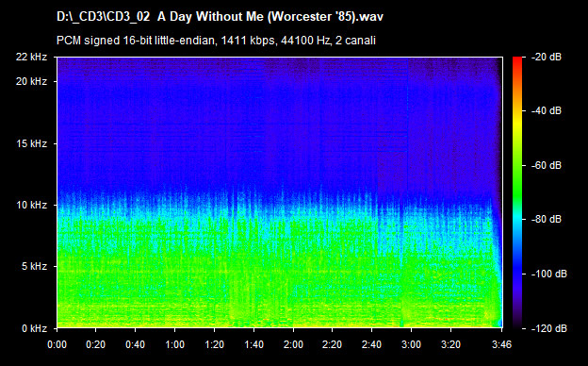Image resolution: width=588 pixels, height=366 pixels.
Task: Click the -20 dB legend label
Action: click(x=547, y=57)
